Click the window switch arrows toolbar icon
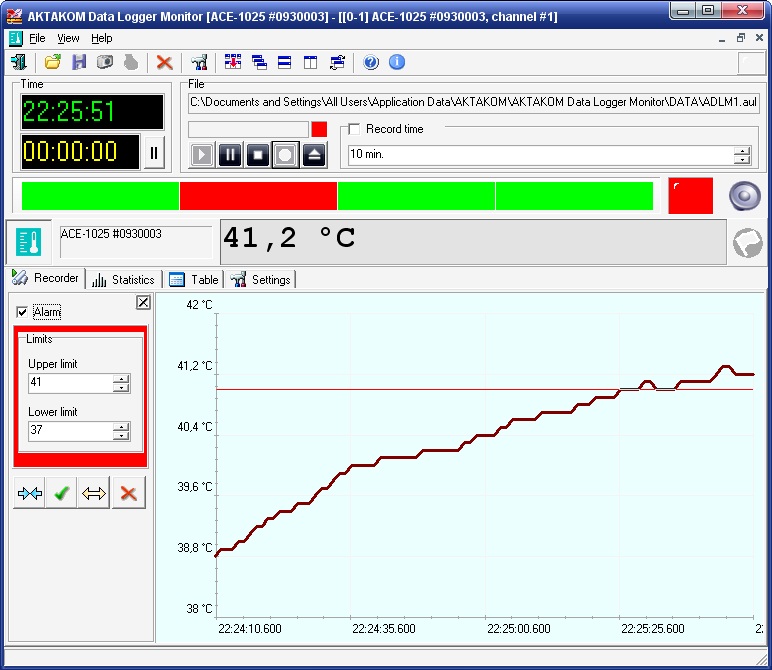The image size is (772, 670). point(337,62)
